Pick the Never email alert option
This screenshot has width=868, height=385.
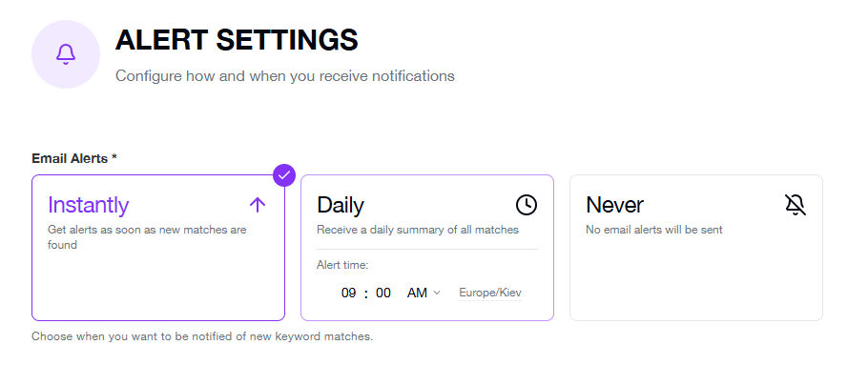[614, 205]
